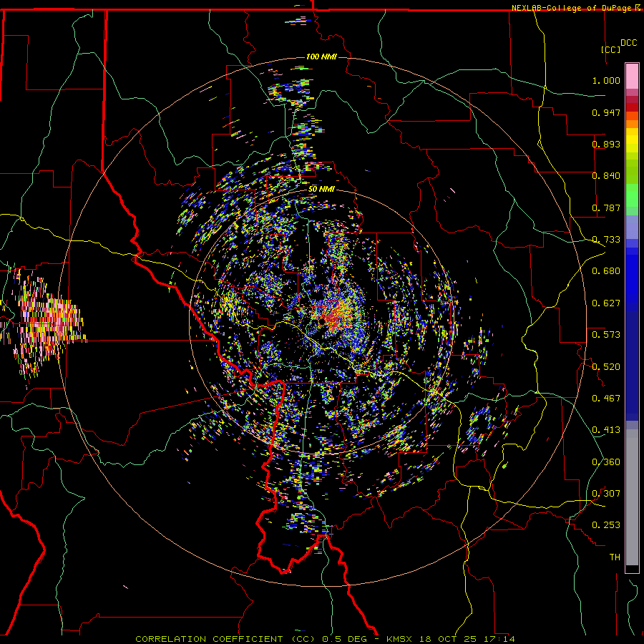Click the 0.573 legend value
Image resolution: width=644 pixels, height=644 pixels.
point(606,335)
